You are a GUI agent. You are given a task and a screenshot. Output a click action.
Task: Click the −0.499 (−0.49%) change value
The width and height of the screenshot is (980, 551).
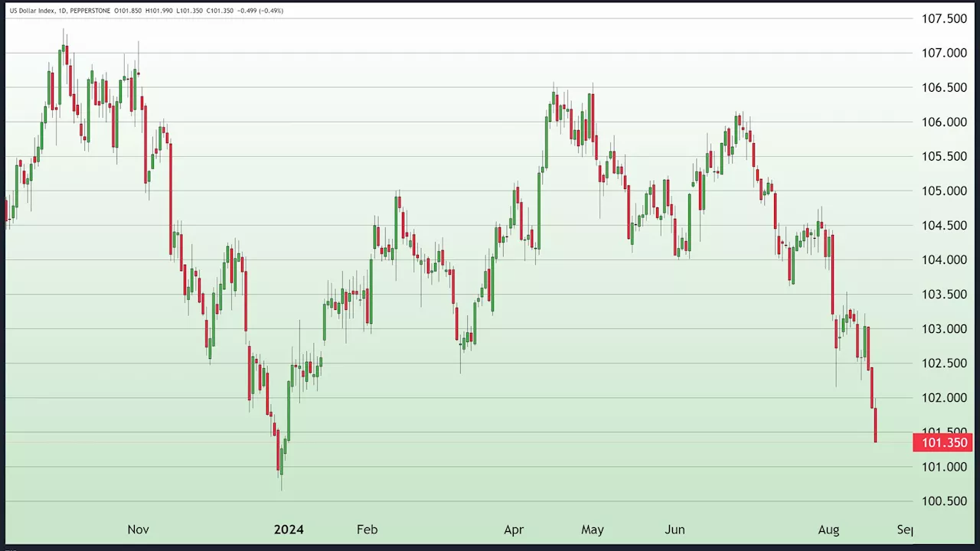pyautogui.click(x=260, y=11)
